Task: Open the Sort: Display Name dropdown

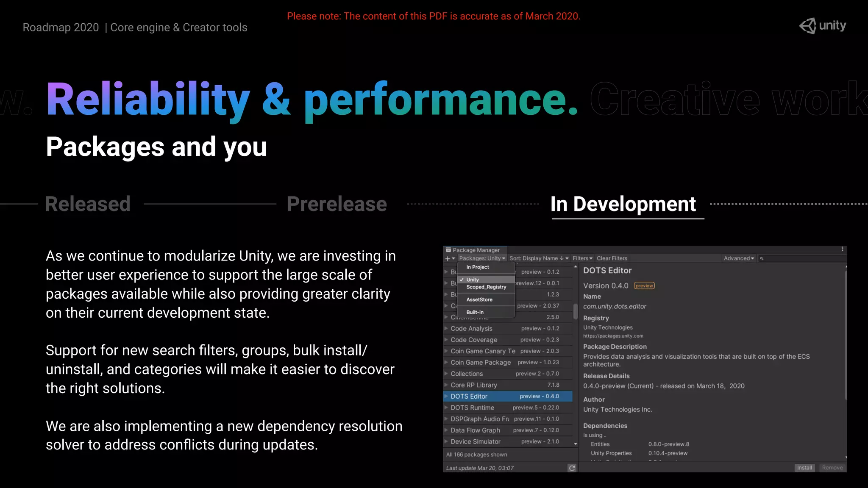Action: pos(539,258)
